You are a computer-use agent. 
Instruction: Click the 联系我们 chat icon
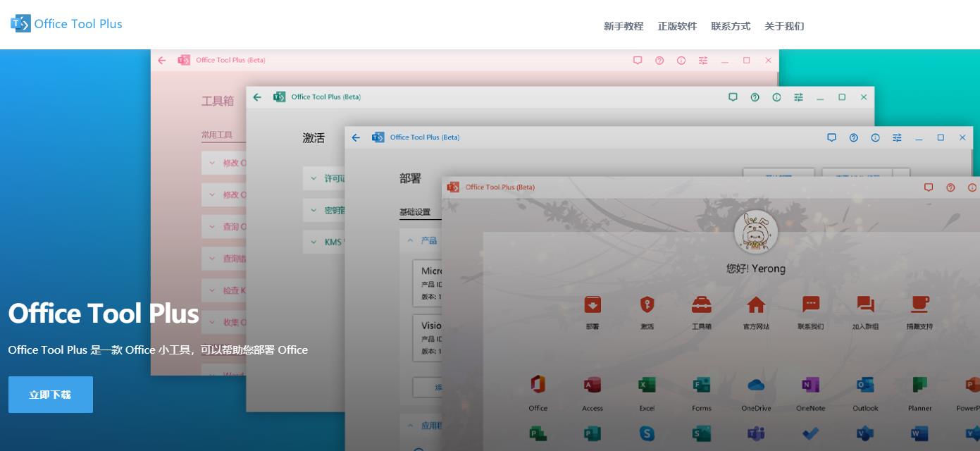click(811, 304)
